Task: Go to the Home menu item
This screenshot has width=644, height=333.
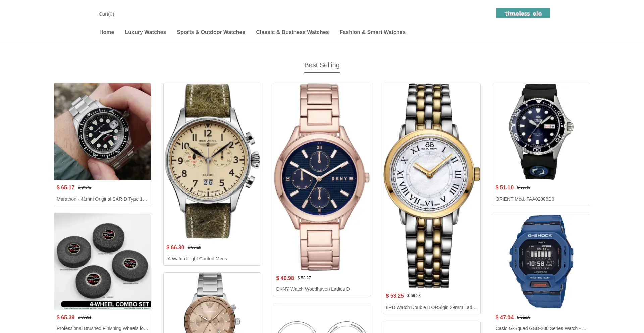Action: 107,32
